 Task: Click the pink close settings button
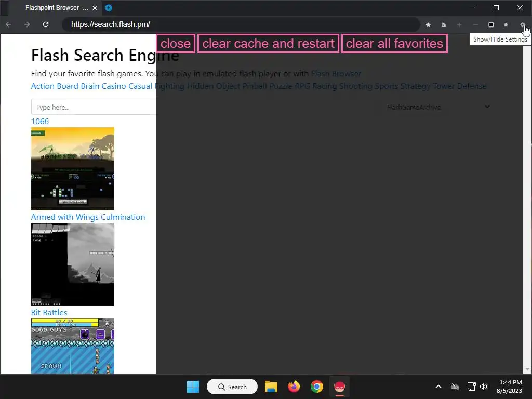(x=176, y=44)
